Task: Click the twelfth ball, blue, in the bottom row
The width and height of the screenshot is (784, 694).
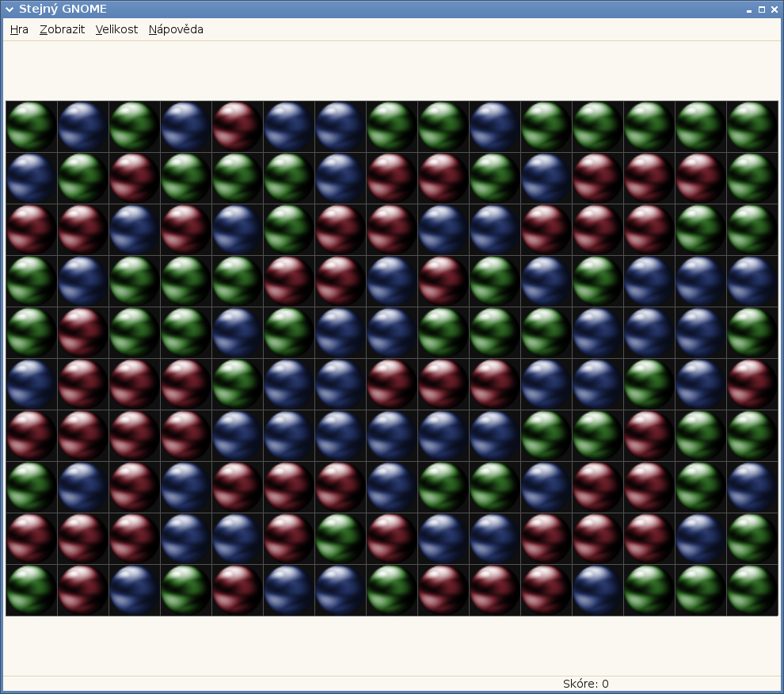Action: point(598,590)
